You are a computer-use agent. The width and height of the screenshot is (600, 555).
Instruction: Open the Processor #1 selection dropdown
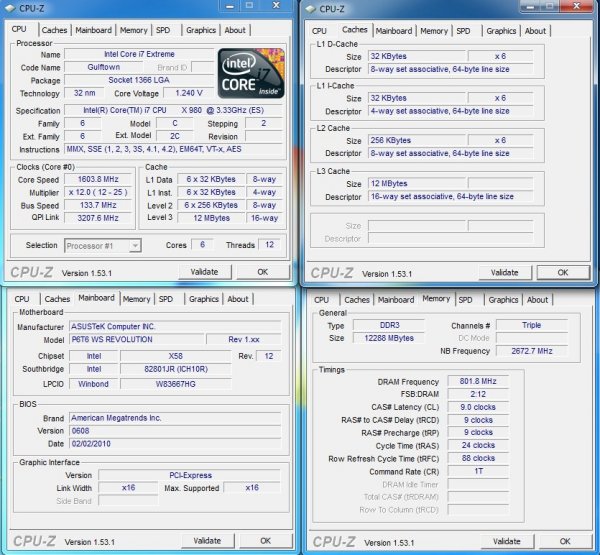pyautogui.click(x=103, y=246)
